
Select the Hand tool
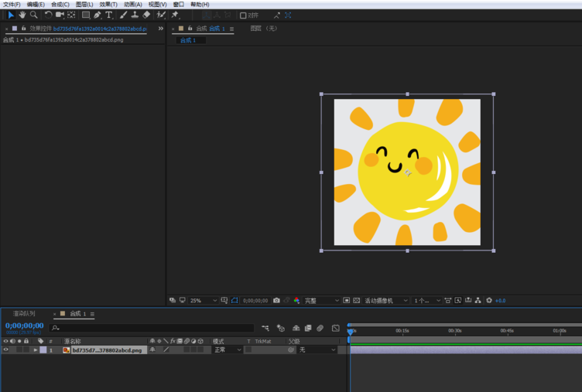click(x=22, y=15)
